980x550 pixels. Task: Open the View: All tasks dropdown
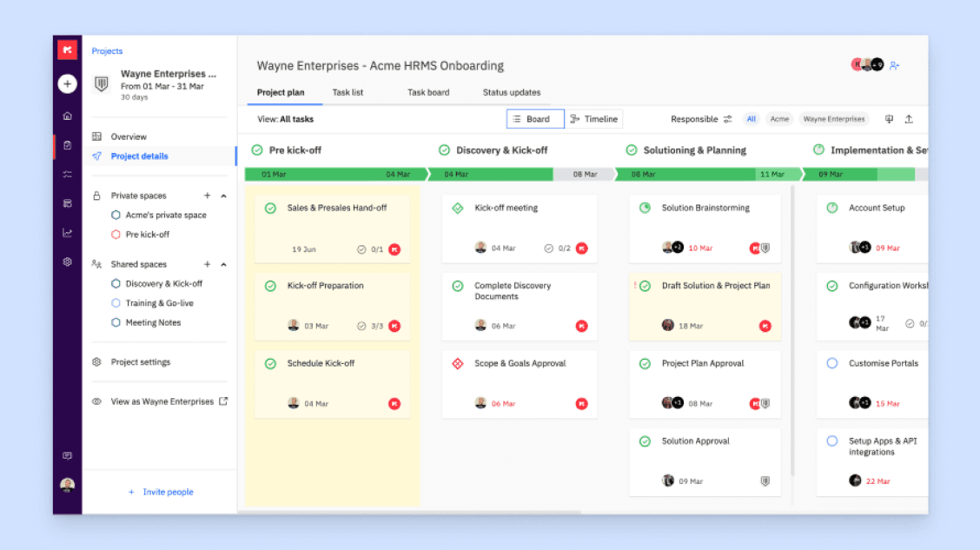286,119
